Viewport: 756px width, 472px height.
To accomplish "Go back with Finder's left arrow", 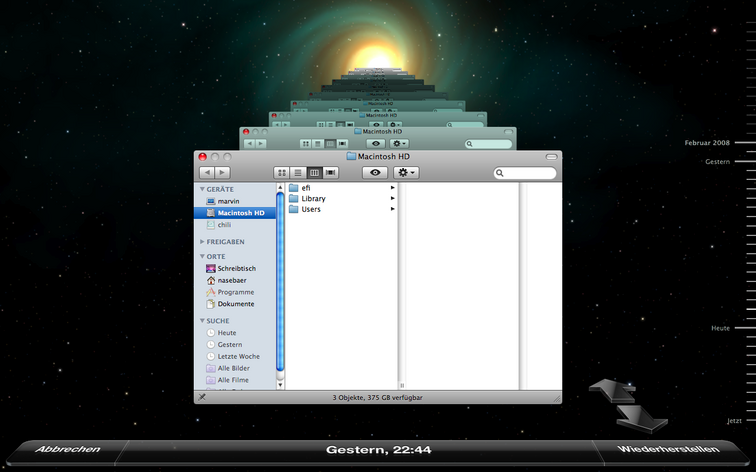I will 208,173.
